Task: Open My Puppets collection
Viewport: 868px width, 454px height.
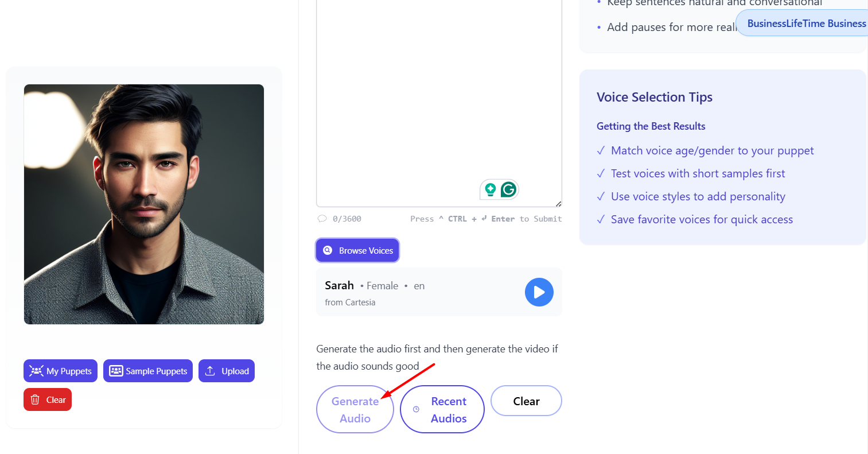Action: click(x=61, y=371)
